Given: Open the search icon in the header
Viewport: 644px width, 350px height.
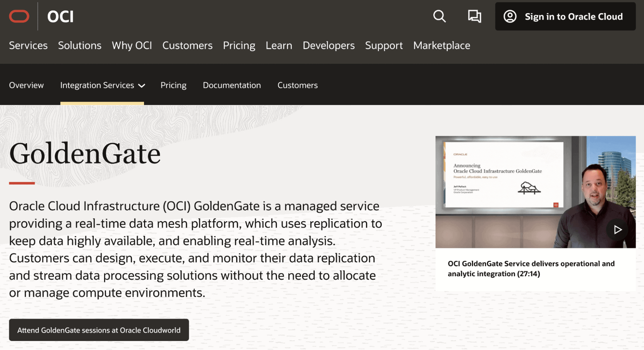Looking at the screenshot, I should [439, 16].
